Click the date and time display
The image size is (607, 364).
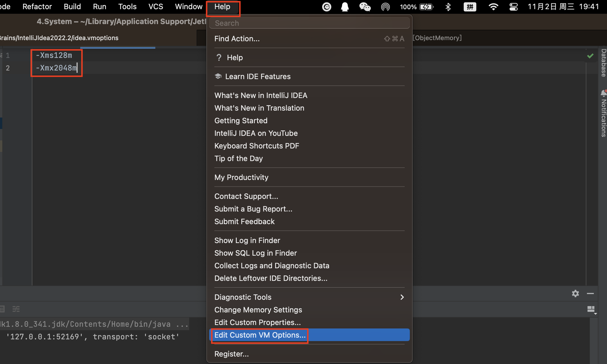point(563,7)
